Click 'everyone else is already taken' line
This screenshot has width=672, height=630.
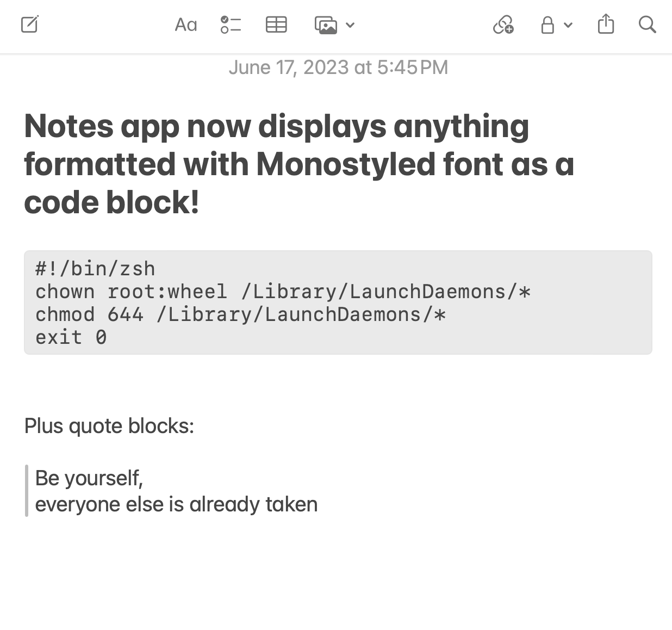(x=176, y=504)
